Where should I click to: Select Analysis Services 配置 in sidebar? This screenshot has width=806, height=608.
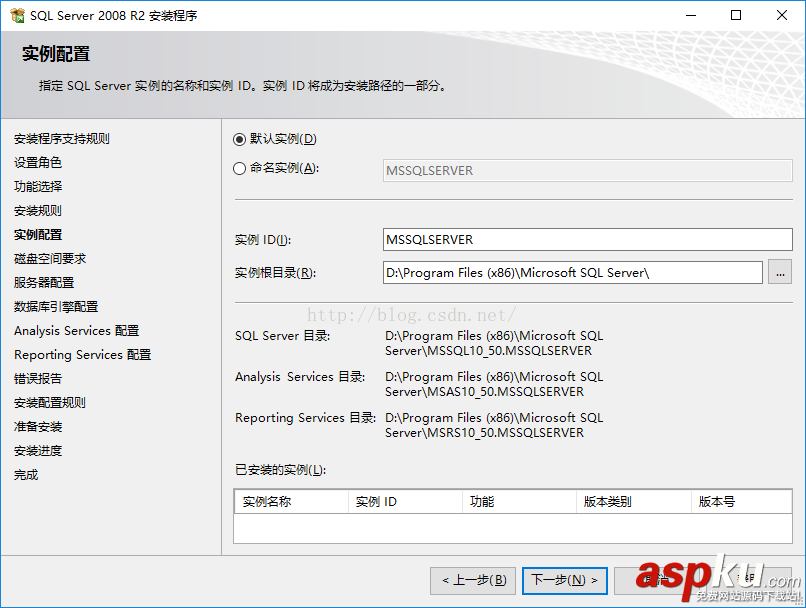[x=75, y=330]
